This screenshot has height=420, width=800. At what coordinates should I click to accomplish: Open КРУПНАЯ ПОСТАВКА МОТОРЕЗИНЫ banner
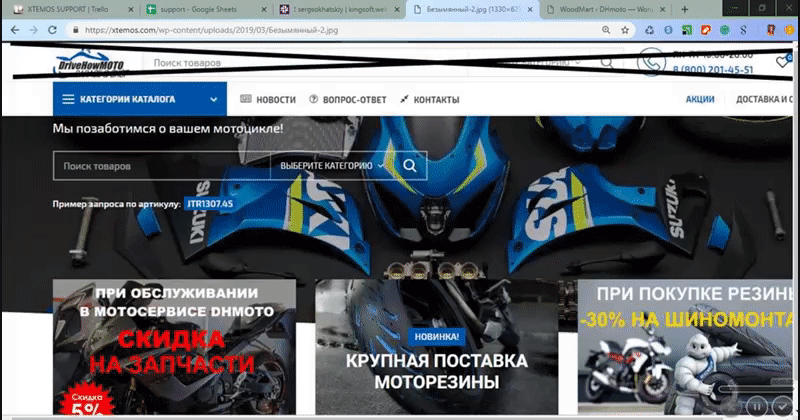(436, 347)
